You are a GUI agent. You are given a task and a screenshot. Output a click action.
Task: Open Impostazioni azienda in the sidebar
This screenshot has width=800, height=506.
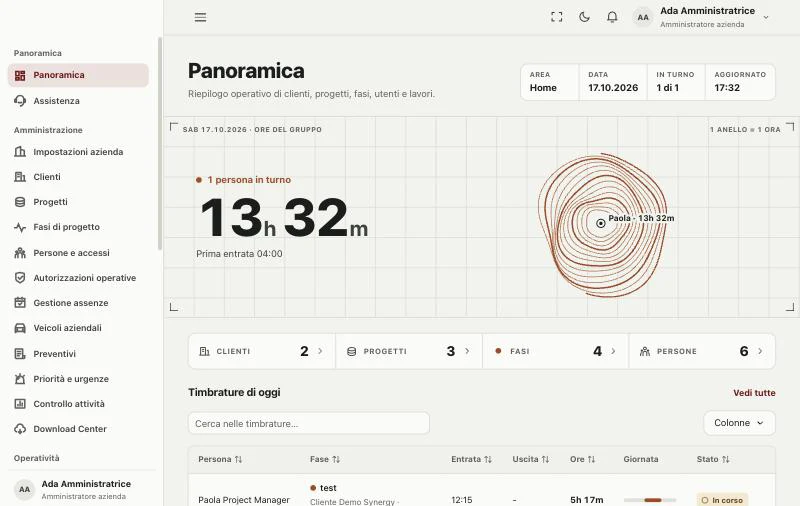pos(78,152)
